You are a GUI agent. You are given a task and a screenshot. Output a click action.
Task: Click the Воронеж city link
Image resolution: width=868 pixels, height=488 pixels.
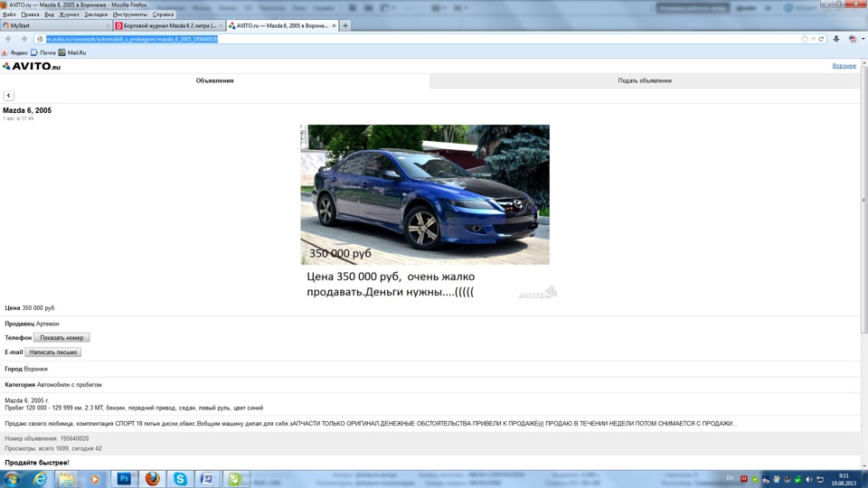coord(844,66)
